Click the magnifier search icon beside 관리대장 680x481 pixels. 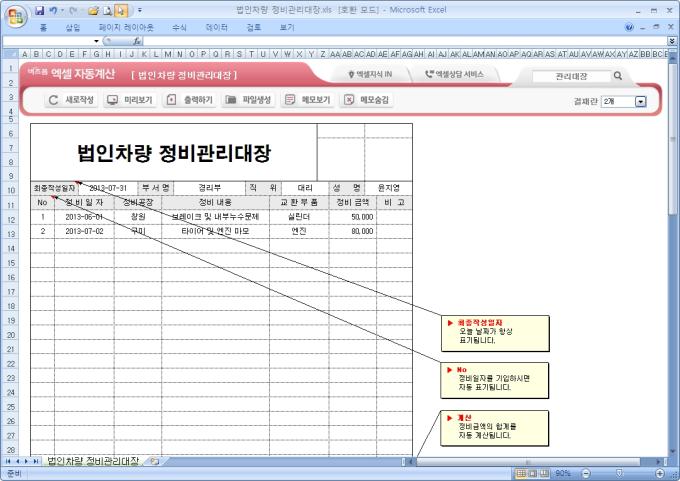click(618, 76)
